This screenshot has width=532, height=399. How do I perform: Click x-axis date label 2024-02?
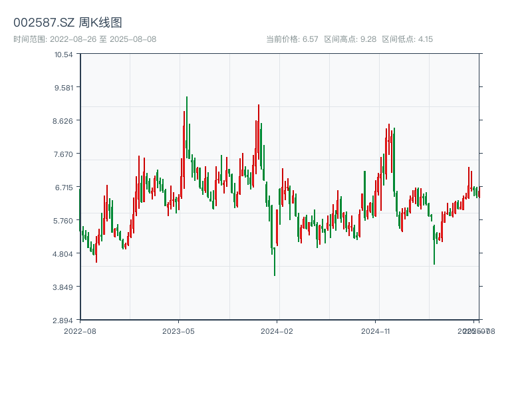(277, 331)
